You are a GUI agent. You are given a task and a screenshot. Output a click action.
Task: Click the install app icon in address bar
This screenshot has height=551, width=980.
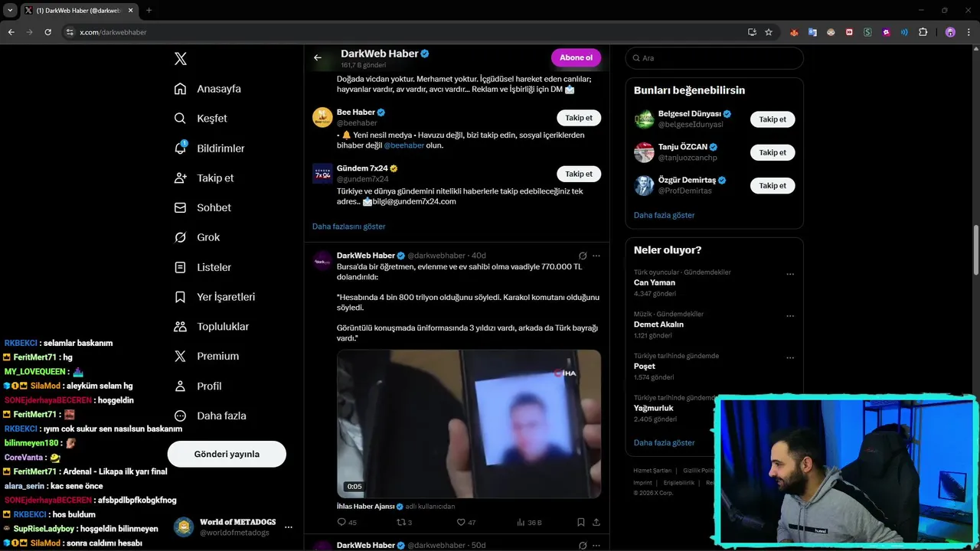click(x=752, y=32)
